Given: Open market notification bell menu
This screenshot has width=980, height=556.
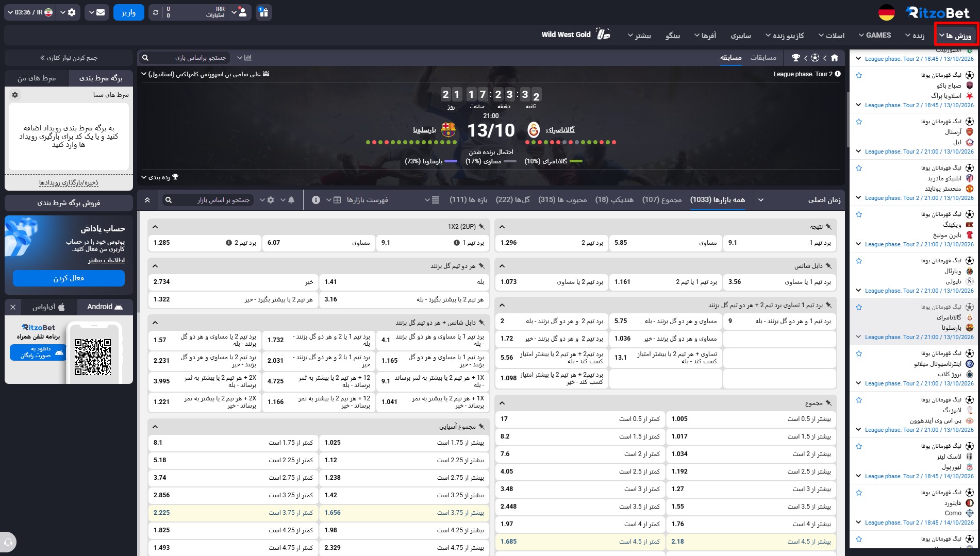Looking at the screenshot, I should point(288,200).
